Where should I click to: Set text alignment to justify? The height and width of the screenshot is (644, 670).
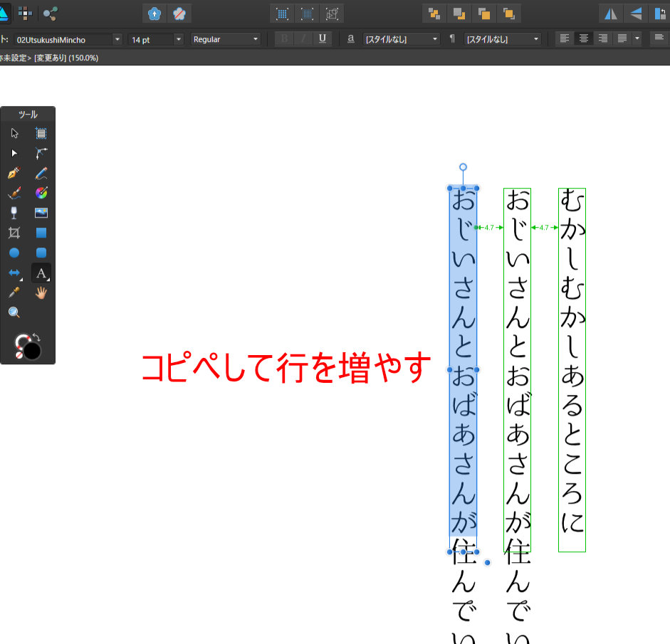tap(622, 39)
